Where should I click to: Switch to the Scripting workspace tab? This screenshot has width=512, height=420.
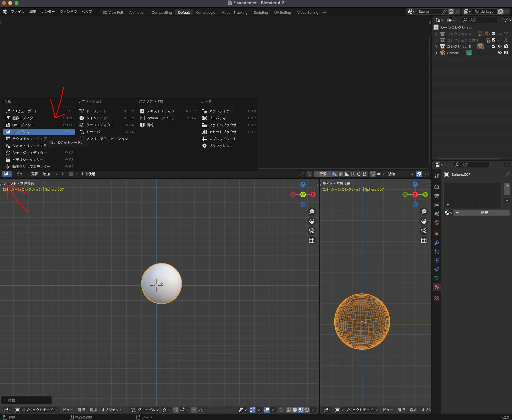point(261,13)
